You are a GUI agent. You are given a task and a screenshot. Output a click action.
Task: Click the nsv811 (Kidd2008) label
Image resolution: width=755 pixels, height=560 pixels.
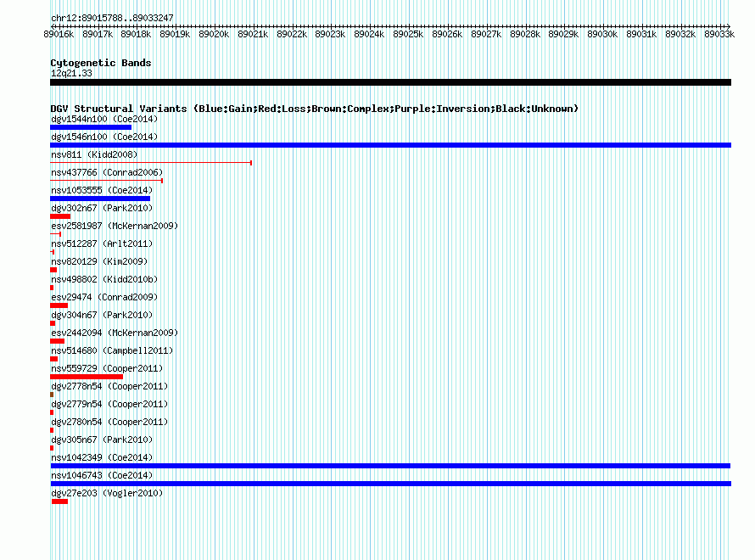coord(94,154)
